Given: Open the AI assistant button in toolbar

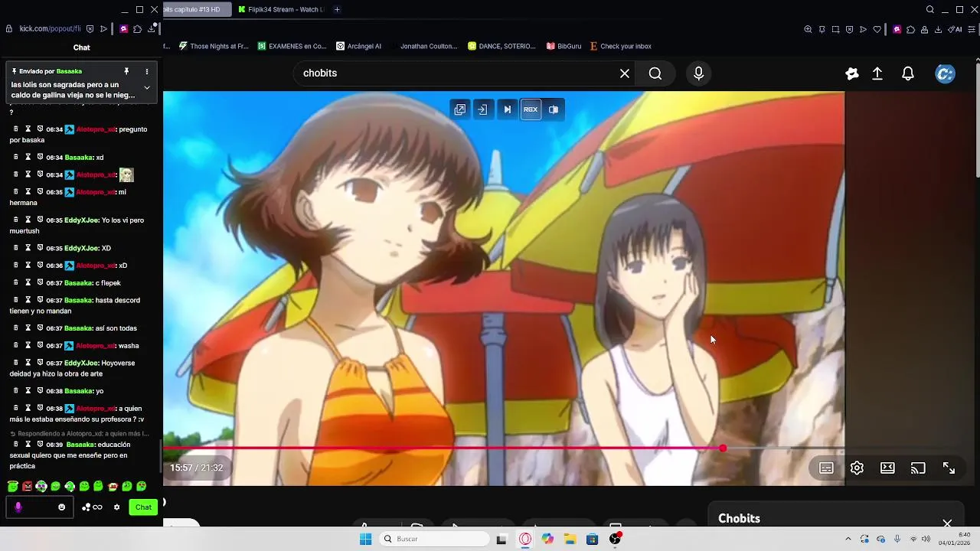Looking at the screenshot, I should pyautogui.click(x=955, y=29).
